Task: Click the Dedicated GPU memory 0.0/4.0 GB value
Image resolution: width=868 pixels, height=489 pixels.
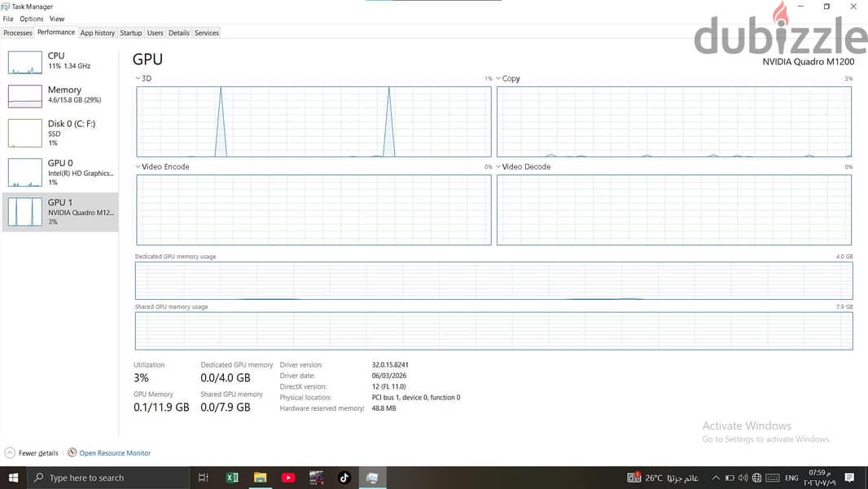Action: [x=226, y=377]
